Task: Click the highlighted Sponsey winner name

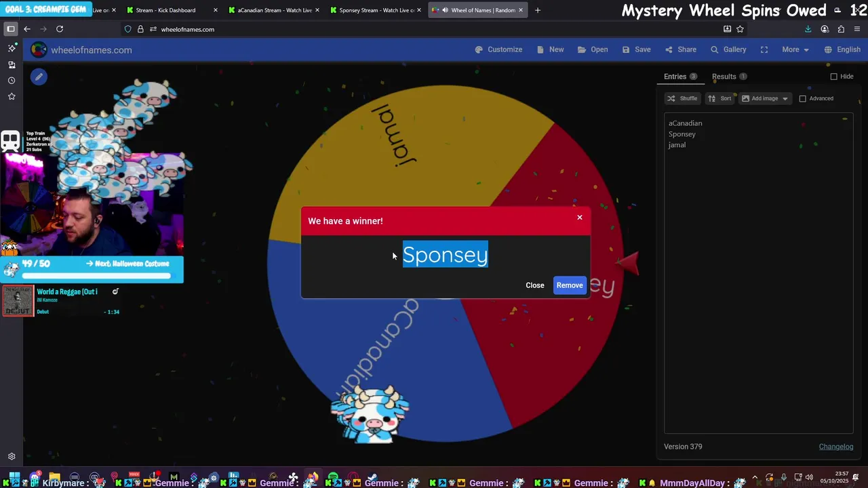Action: click(x=446, y=254)
